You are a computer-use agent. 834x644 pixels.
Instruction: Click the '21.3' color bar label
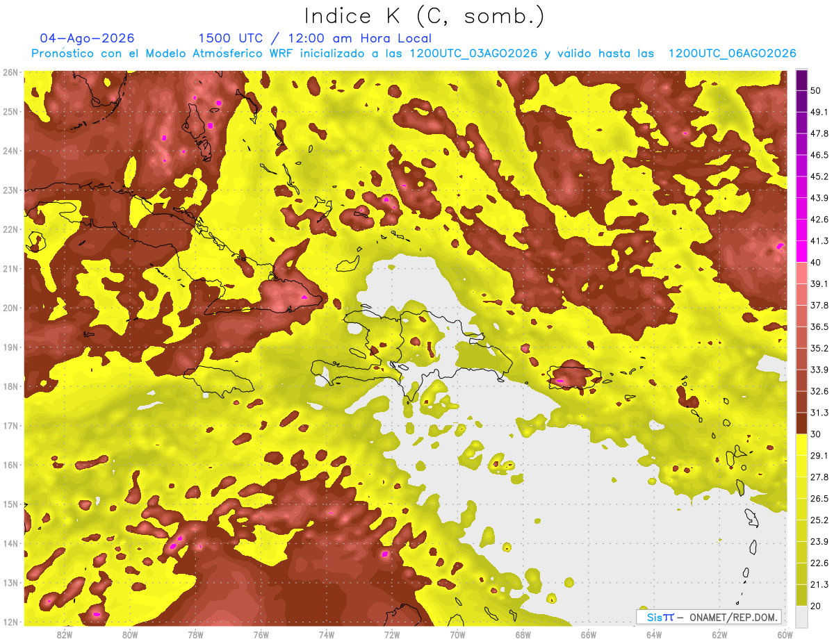point(819,585)
